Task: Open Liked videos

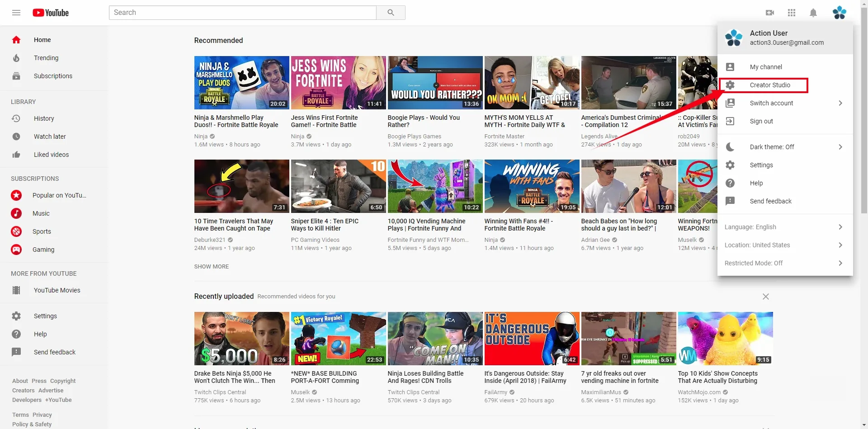Action: pos(54,155)
